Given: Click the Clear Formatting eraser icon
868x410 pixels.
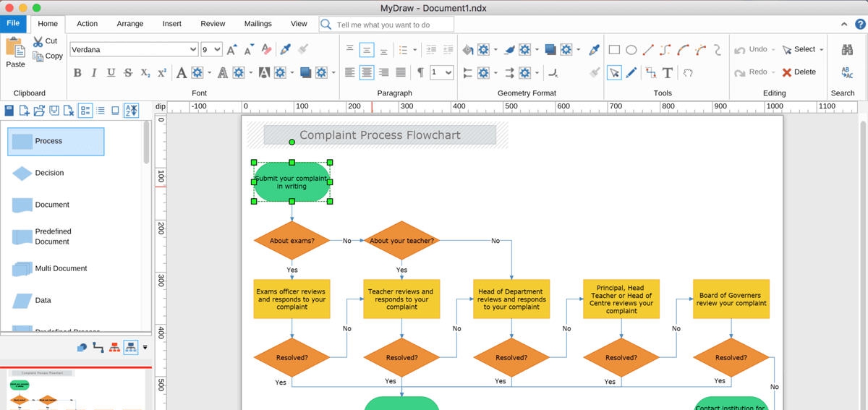Looking at the screenshot, I should pyautogui.click(x=266, y=50).
